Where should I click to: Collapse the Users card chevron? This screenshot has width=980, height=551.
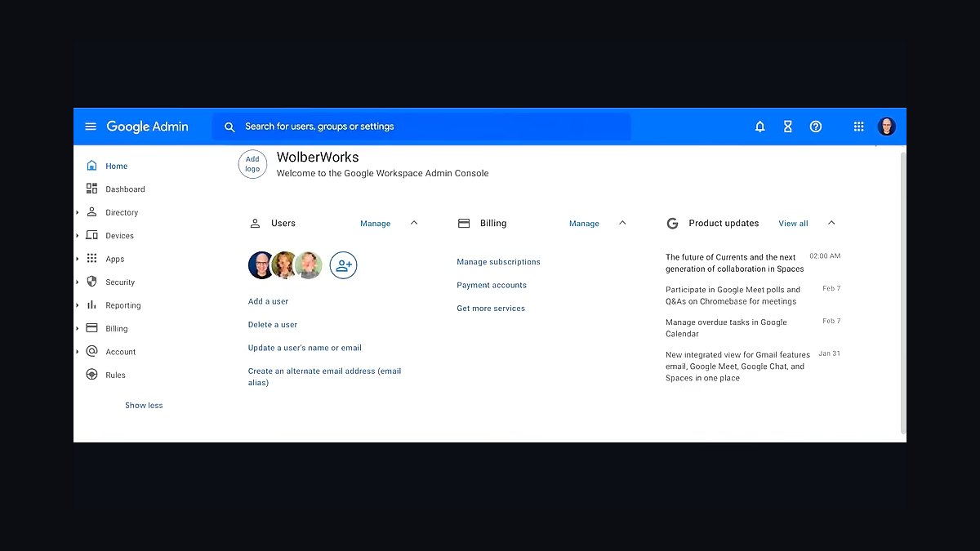[x=414, y=223]
